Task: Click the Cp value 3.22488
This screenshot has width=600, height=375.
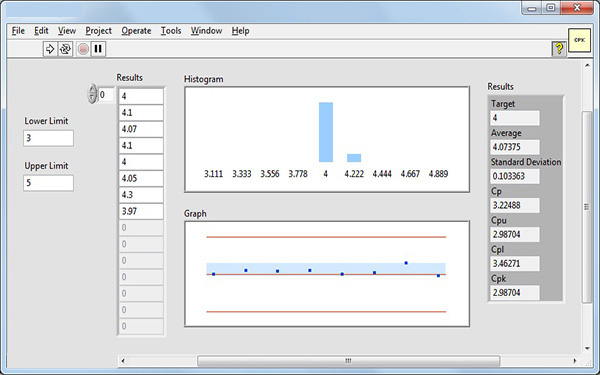Action: 515,205
